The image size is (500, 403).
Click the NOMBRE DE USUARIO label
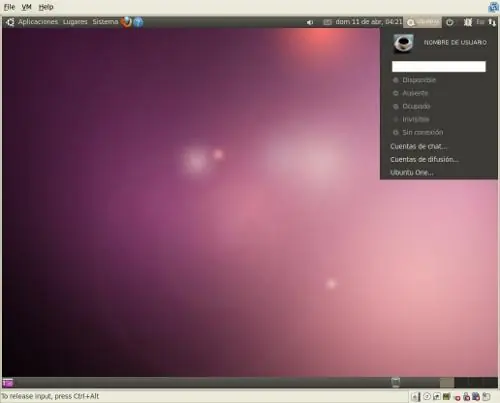coord(455,43)
